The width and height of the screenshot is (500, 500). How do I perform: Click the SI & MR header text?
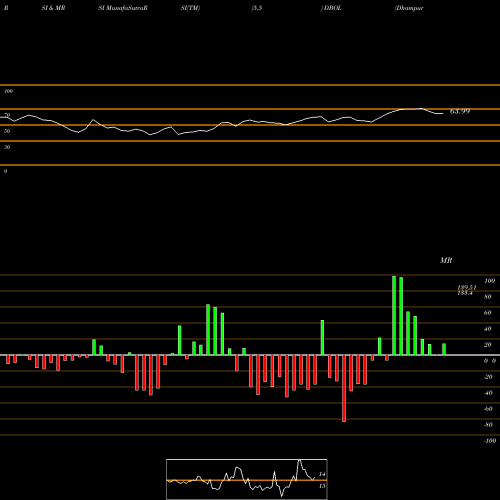pyautogui.click(x=53, y=8)
